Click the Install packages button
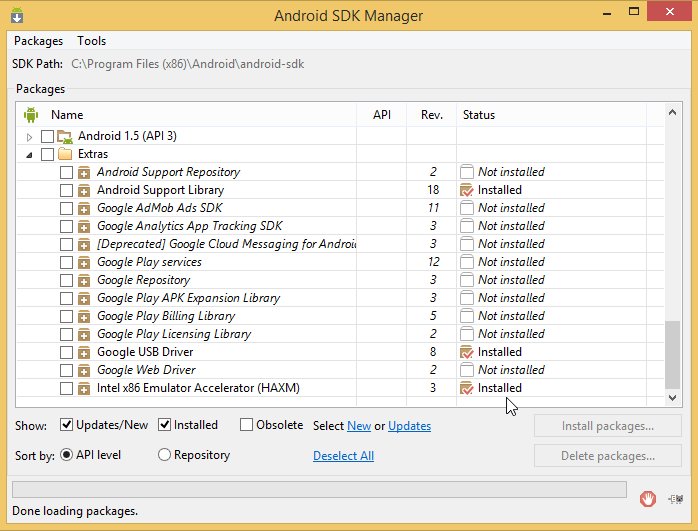Image resolution: width=698 pixels, height=531 pixels. 608,426
